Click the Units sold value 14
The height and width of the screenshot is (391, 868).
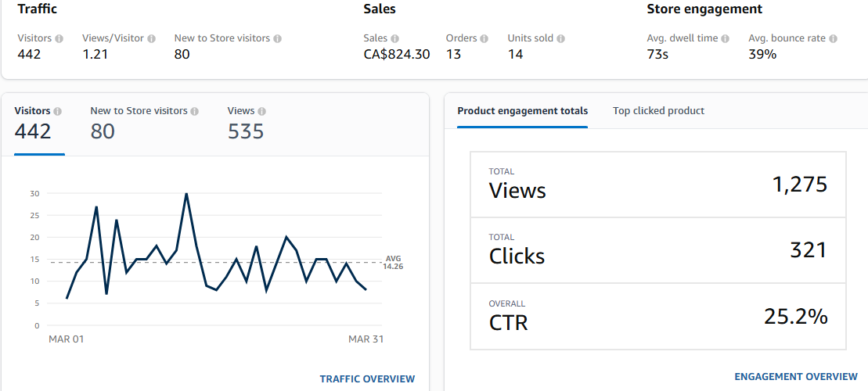pos(515,54)
